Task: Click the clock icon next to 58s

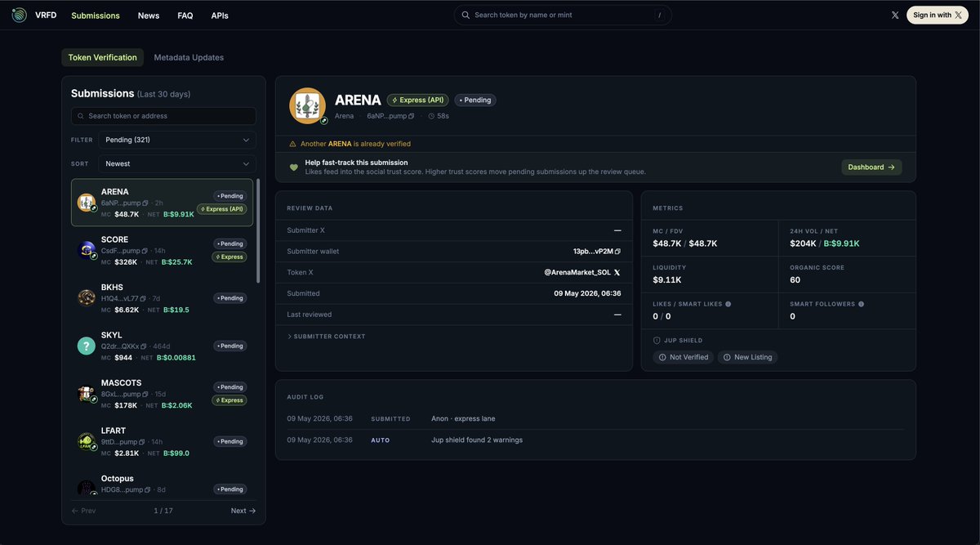Action: tap(431, 116)
